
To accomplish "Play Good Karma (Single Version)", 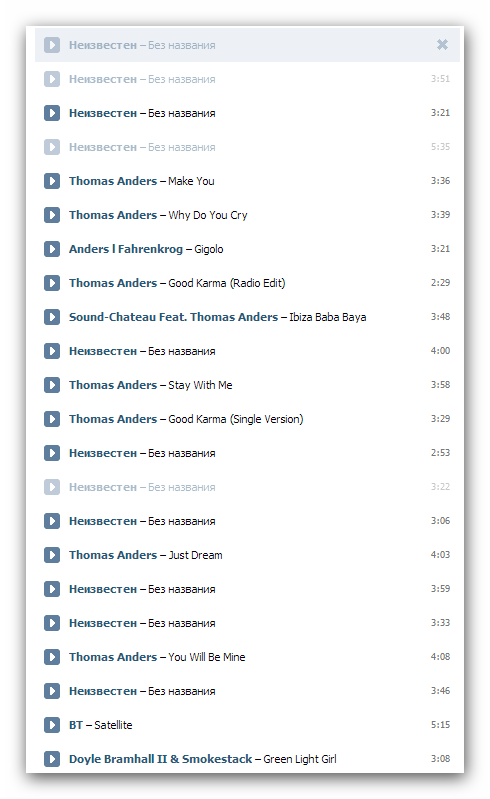I will pos(51,419).
